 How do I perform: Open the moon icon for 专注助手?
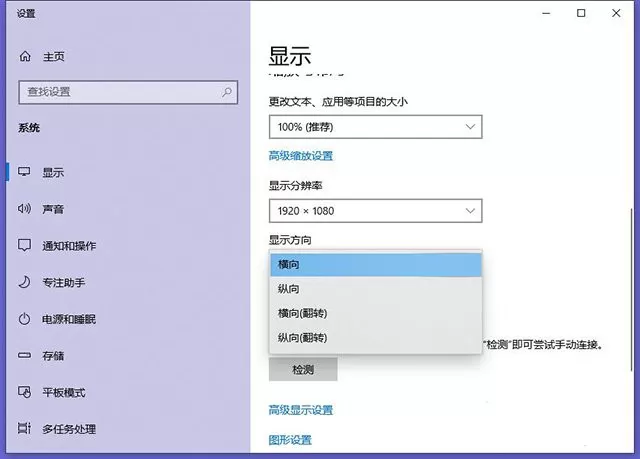tap(24, 282)
